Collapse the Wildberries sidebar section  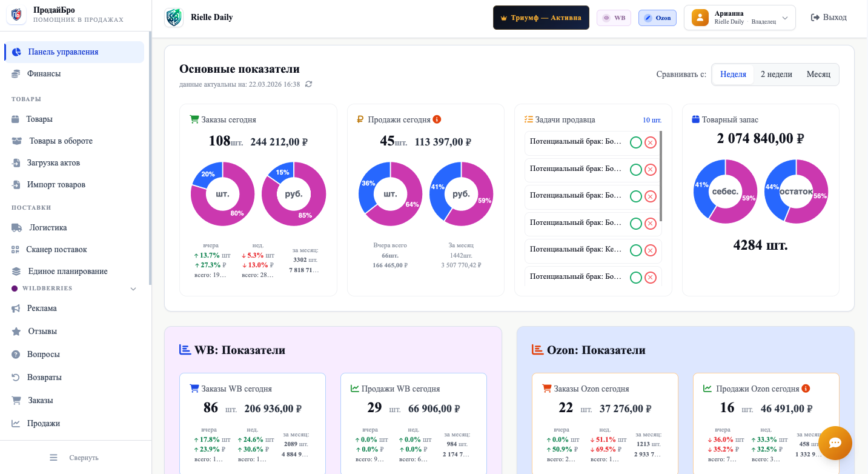pyautogui.click(x=133, y=289)
